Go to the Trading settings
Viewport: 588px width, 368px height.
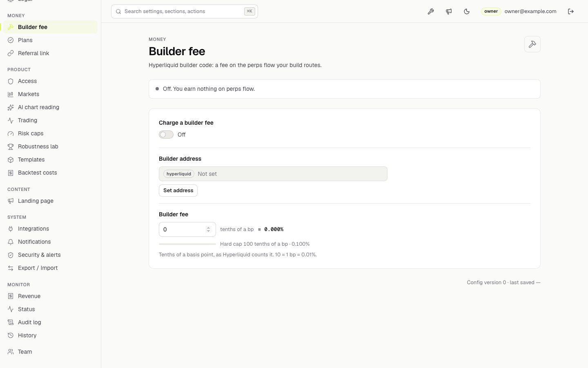(50, 120)
